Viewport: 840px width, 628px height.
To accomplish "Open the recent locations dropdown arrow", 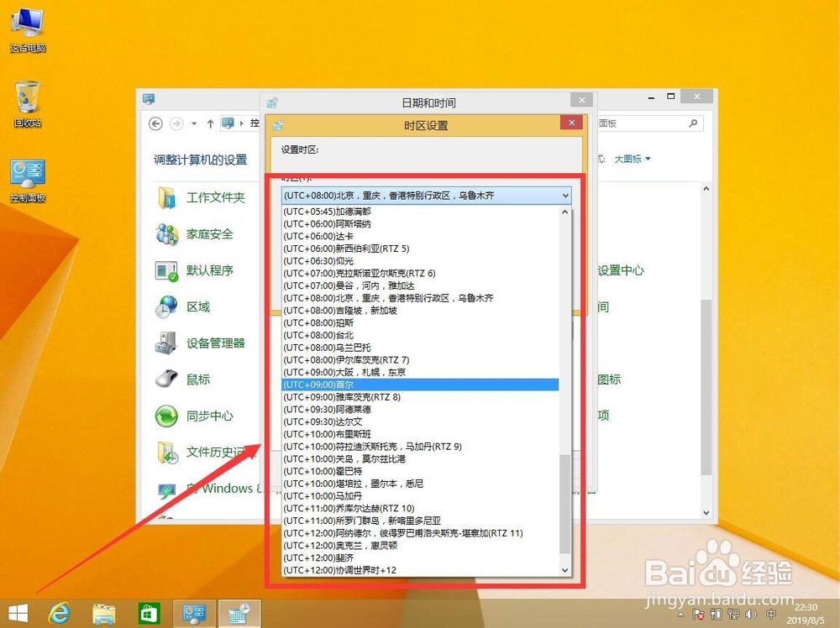I will pyautogui.click(x=194, y=123).
